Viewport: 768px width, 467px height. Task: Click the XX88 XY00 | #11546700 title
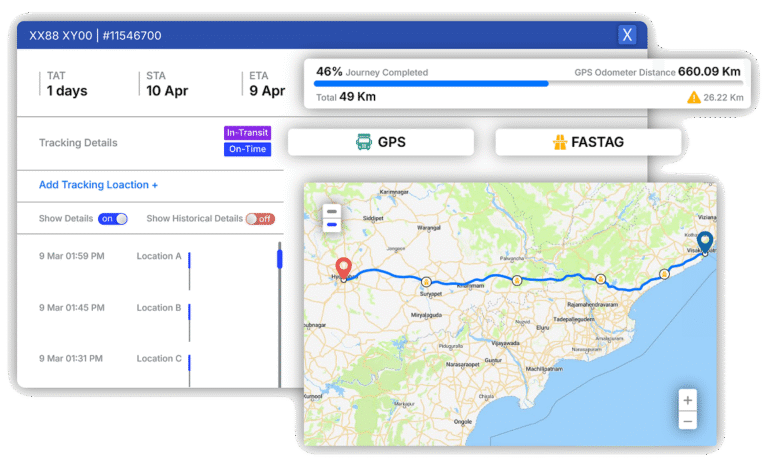point(95,35)
